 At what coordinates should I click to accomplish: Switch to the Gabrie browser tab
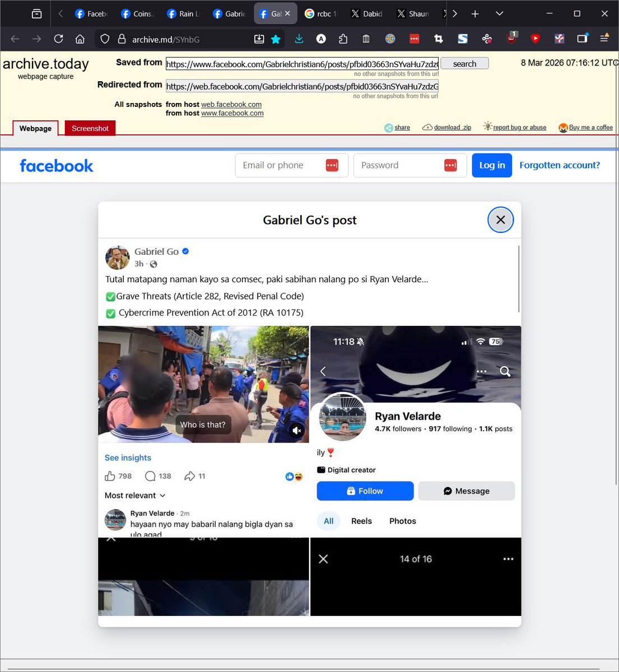(x=229, y=13)
